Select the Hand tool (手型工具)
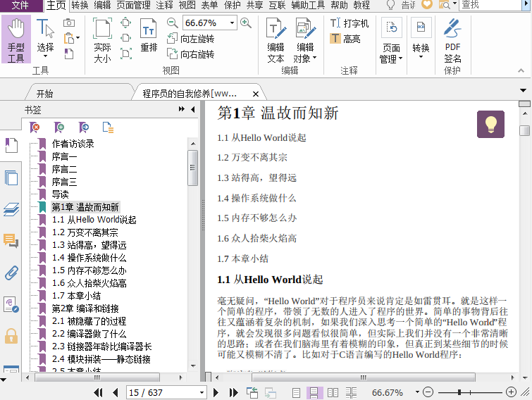Screen dimensions: 532x400 (16, 39)
